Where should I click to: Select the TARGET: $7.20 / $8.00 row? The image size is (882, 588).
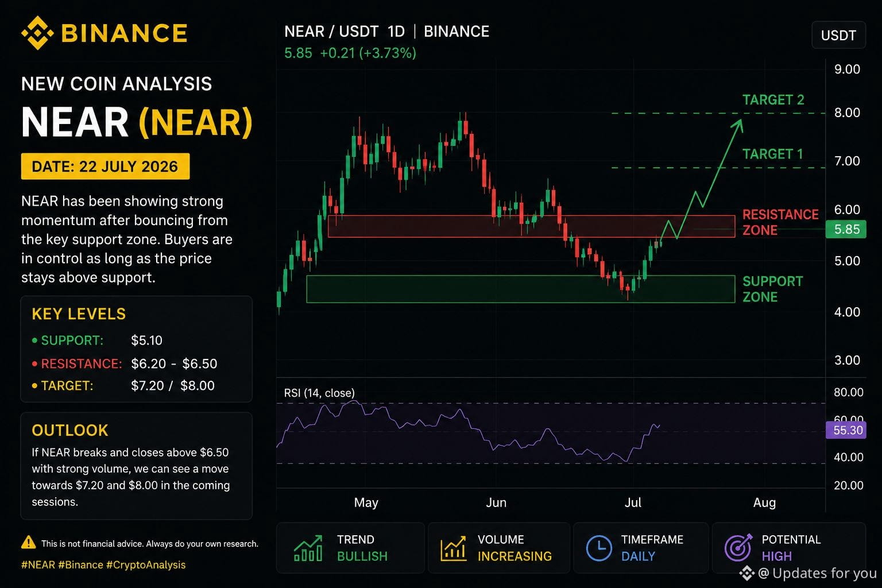click(123, 385)
